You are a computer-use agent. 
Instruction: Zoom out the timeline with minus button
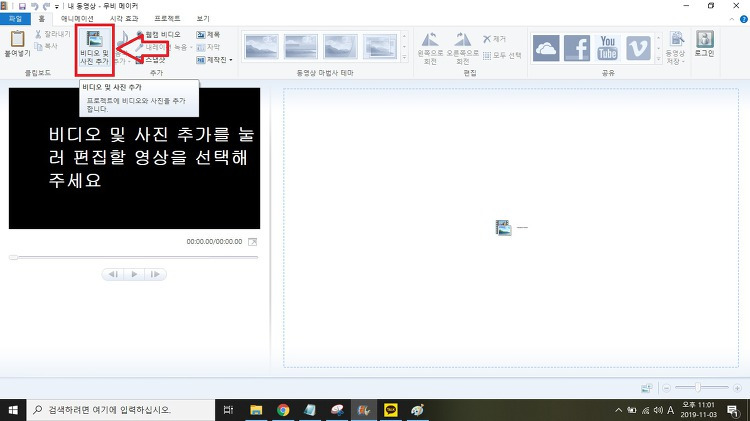(x=666, y=388)
